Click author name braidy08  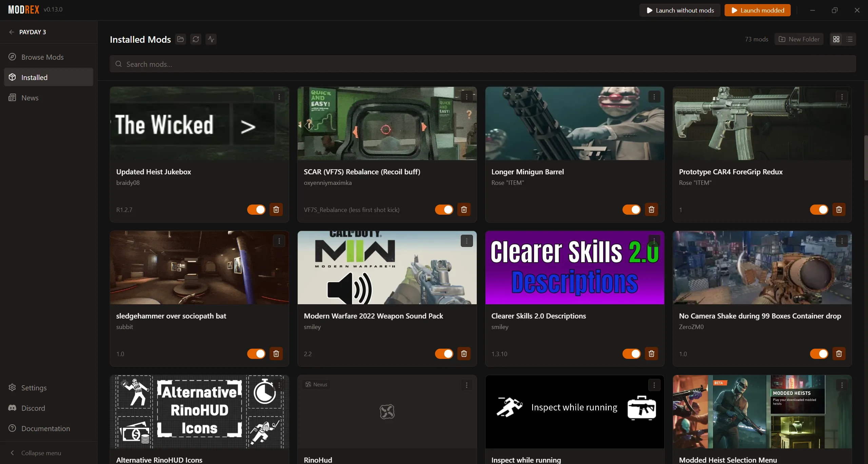pyautogui.click(x=128, y=183)
